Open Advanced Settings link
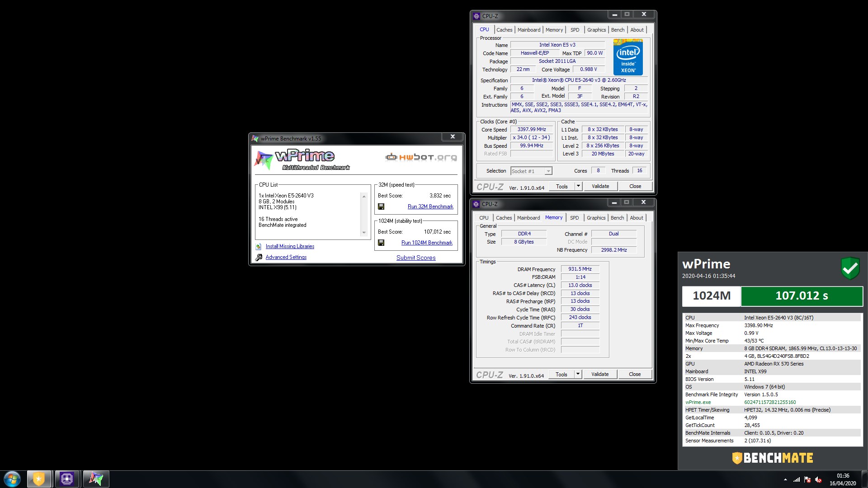The width and height of the screenshot is (868, 488). coord(286,257)
